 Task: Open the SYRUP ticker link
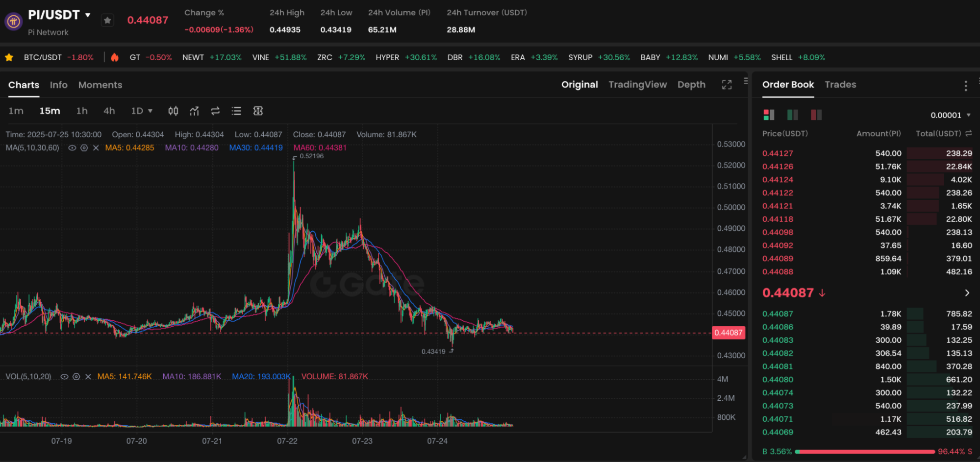[x=599, y=57]
